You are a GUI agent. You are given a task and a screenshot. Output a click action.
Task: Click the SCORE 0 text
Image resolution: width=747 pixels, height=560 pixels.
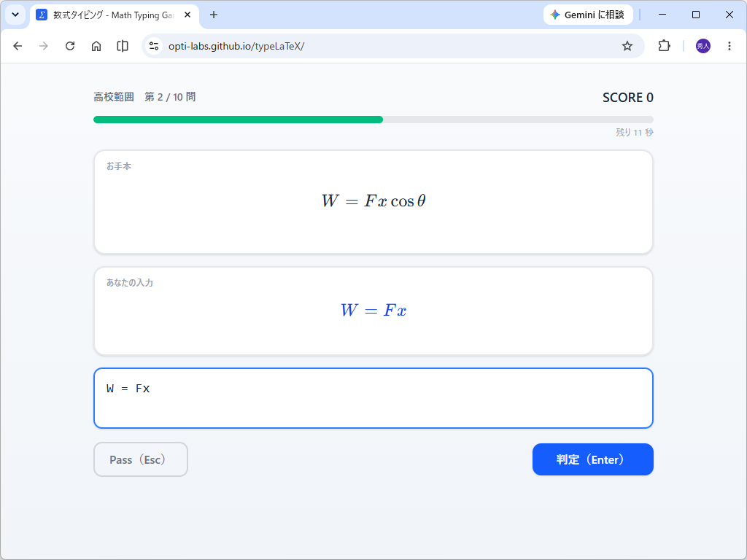[x=628, y=98]
